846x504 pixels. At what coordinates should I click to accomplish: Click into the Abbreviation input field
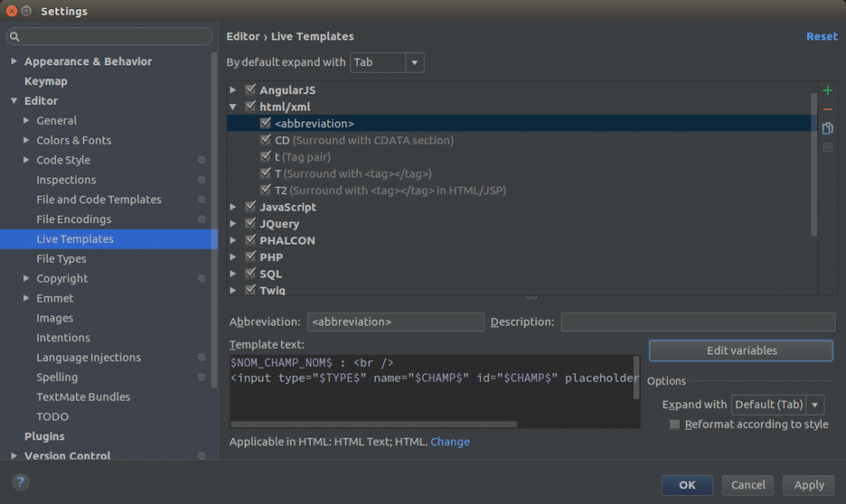(396, 322)
